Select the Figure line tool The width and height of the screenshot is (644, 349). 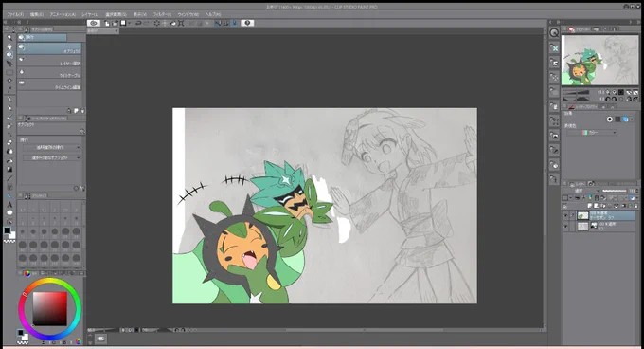[9, 178]
